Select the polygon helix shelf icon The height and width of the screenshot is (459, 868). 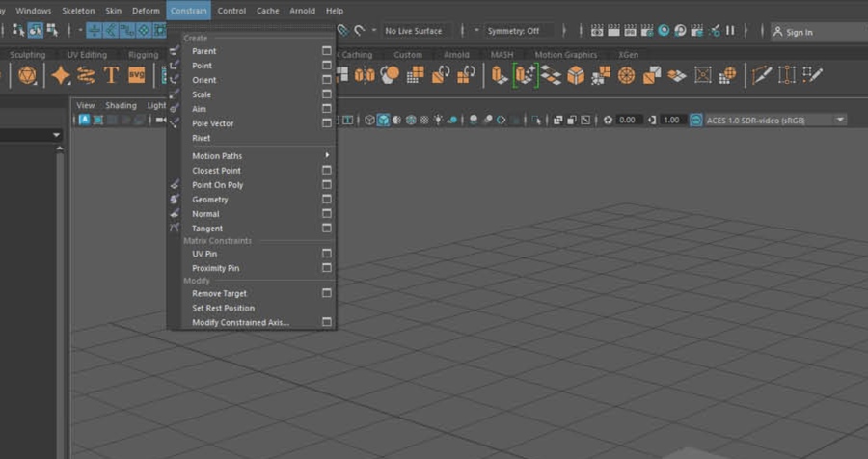point(86,75)
